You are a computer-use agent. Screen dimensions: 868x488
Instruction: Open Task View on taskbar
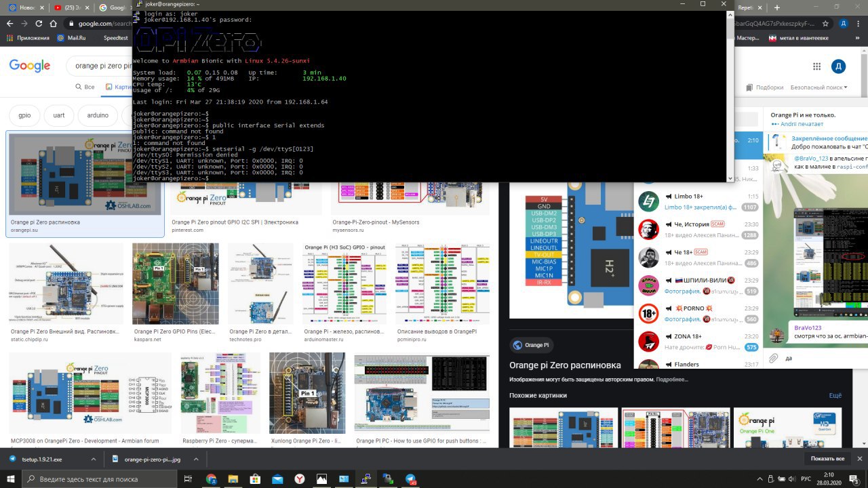click(x=189, y=479)
